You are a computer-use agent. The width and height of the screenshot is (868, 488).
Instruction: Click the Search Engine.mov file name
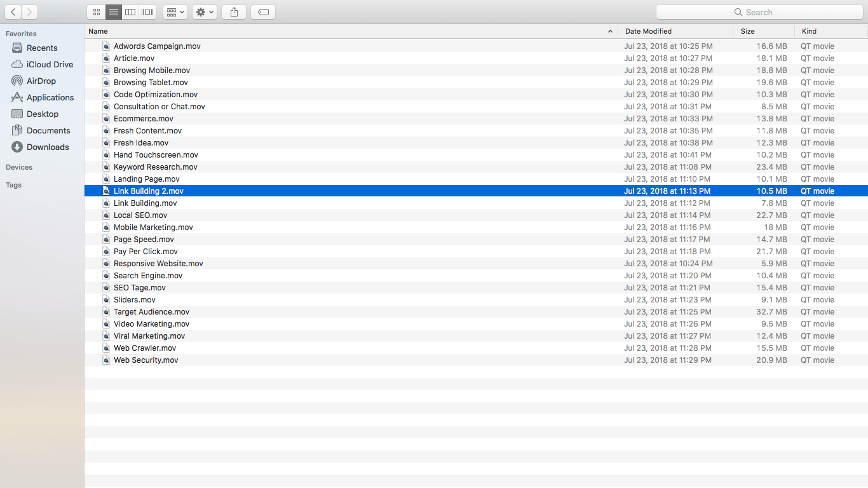tap(148, 276)
